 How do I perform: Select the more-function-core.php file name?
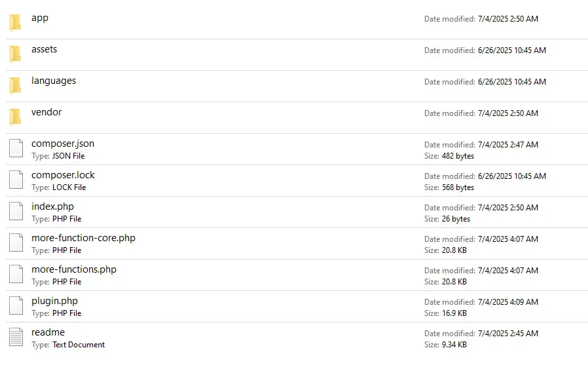83,239
